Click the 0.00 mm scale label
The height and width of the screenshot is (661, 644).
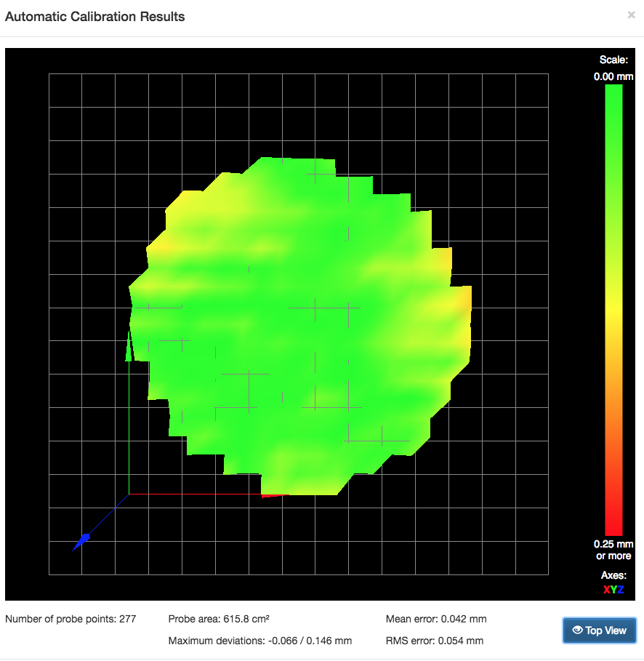(x=613, y=76)
